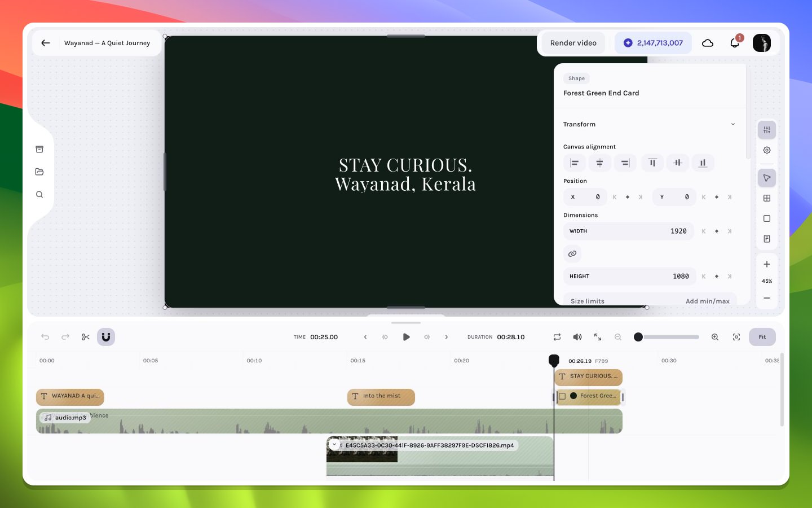This screenshot has height=508, width=812.
Task: Open the settings gear in right toolbar
Action: pyautogui.click(x=767, y=150)
